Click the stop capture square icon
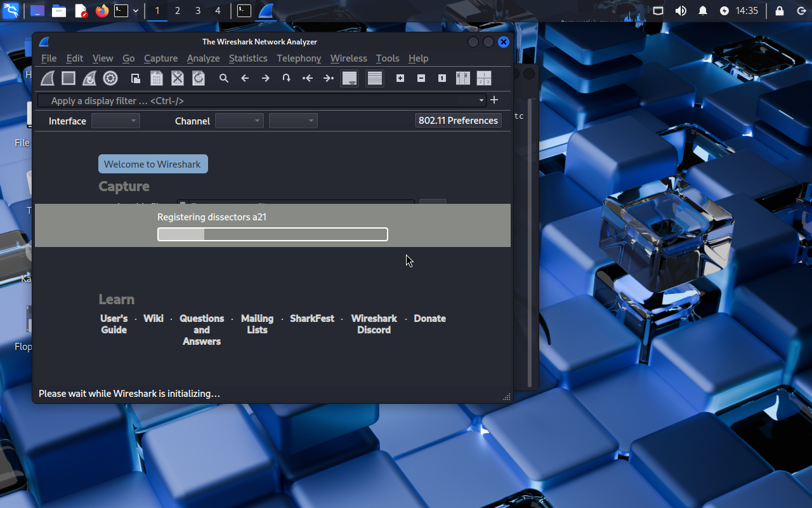Image resolution: width=812 pixels, height=508 pixels. 69,78
